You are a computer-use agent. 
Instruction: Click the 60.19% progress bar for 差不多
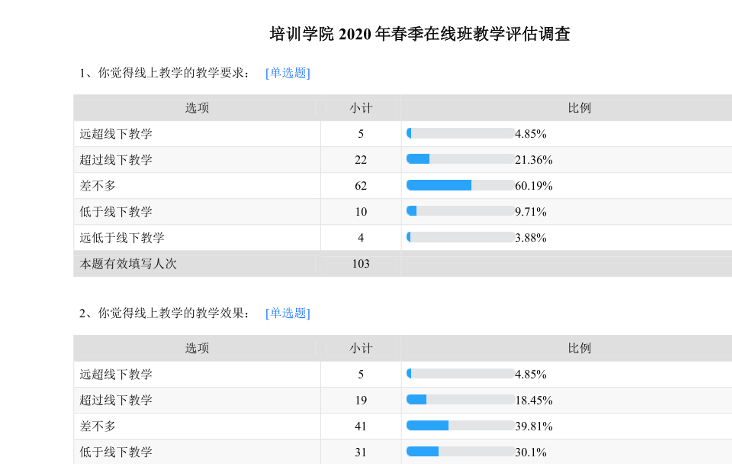[x=460, y=186]
